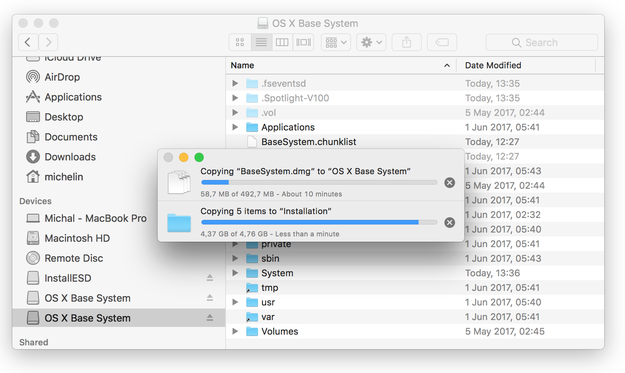The width and height of the screenshot is (625, 373).
Task: Click the Edit Tags toolbar button
Action: point(442,42)
